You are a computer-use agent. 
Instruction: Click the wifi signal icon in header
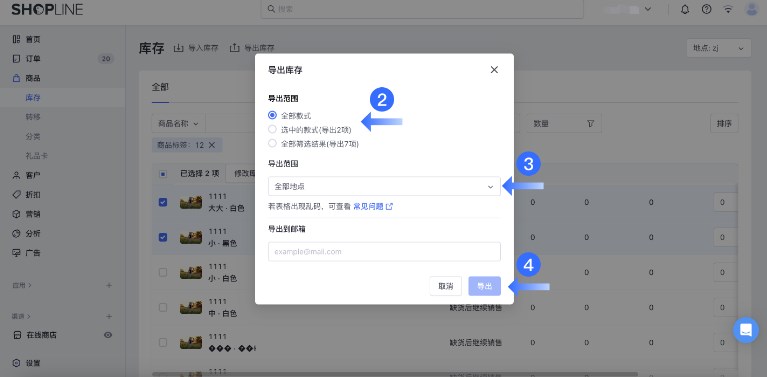[728, 9]
